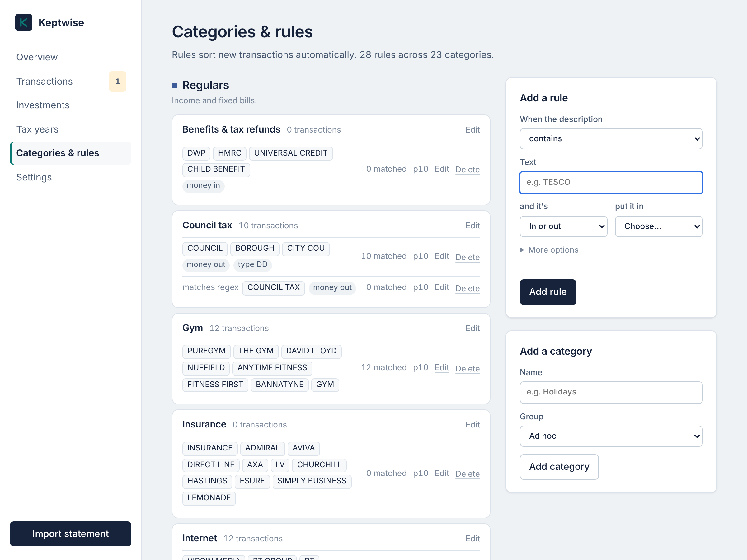Click the Add rule button

pos(548,292)
